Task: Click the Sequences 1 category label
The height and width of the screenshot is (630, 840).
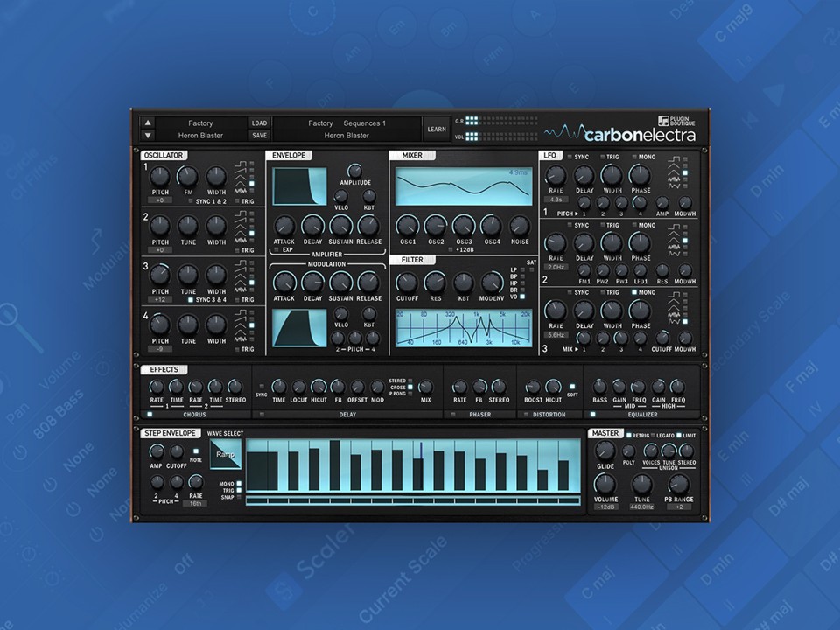Action: click(x=365, y=122)
